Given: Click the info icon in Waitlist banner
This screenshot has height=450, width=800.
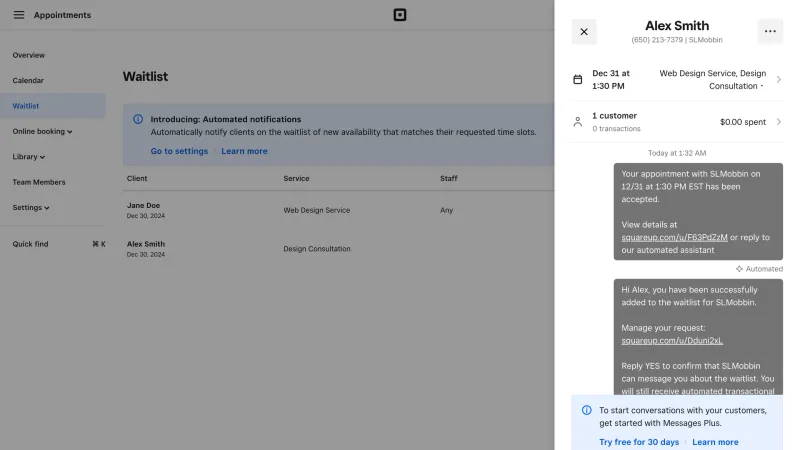Looking at the screenshot, I should click(138, 119).
